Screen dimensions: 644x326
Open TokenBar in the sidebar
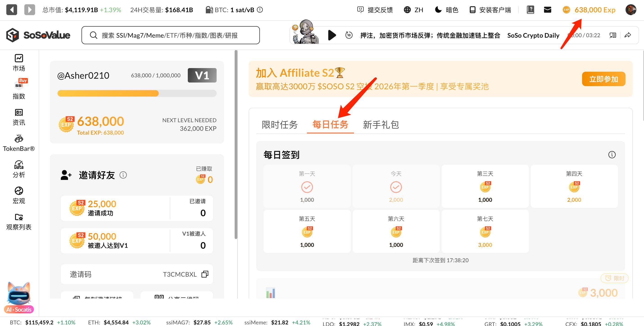coord(19,143)
